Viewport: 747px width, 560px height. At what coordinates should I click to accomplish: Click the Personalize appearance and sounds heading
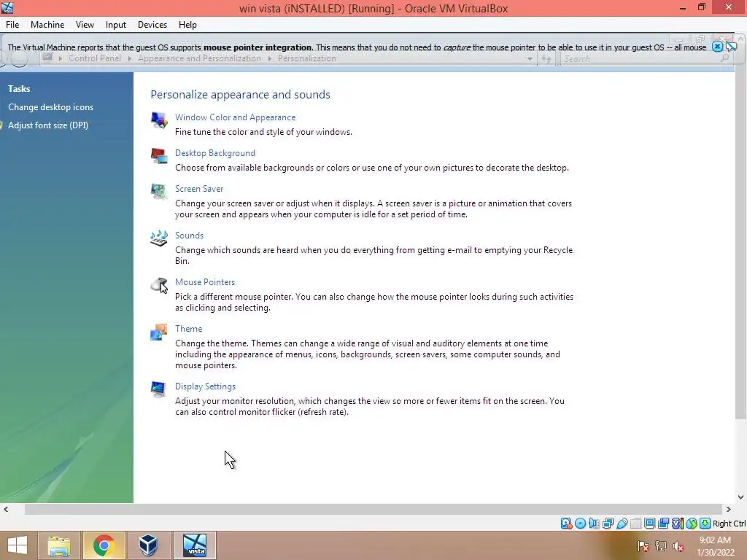tap(240, 94)
